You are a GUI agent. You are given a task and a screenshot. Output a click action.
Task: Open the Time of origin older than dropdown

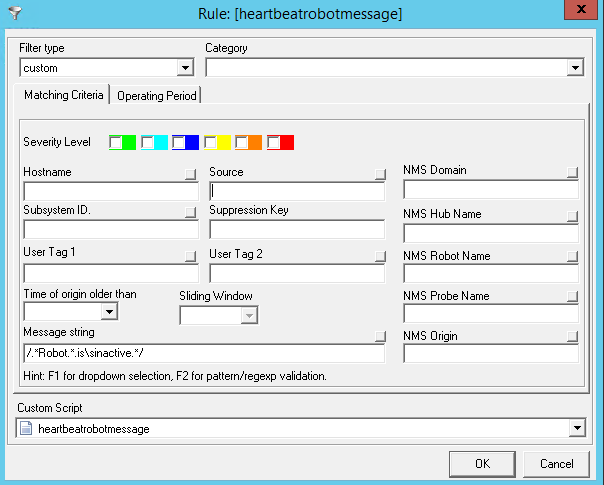[x=109, y=312]
